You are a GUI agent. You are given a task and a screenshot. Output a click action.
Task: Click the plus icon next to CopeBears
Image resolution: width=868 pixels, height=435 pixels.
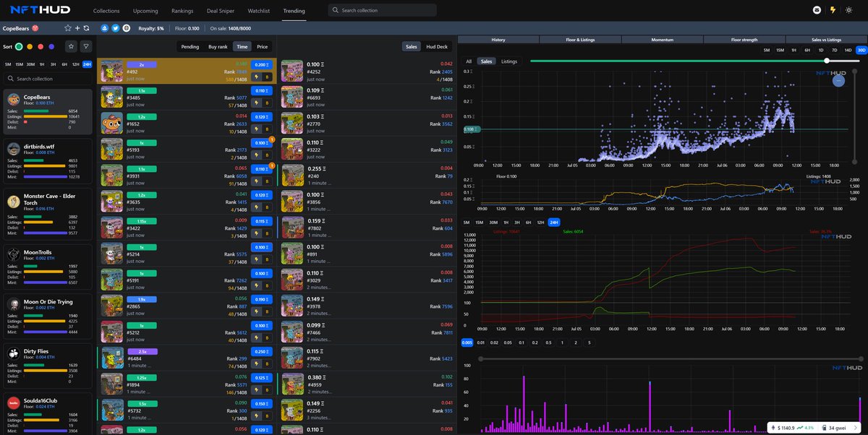point(77,28)
